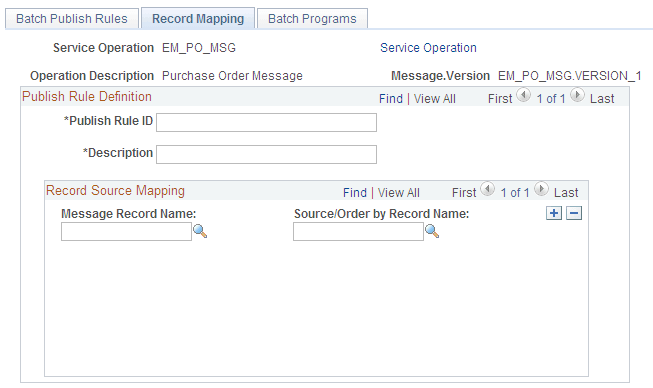Viewport: 653px width, 388px height.
Task: Show next row in Publish Rule Definition
Action: pos(577,95)
